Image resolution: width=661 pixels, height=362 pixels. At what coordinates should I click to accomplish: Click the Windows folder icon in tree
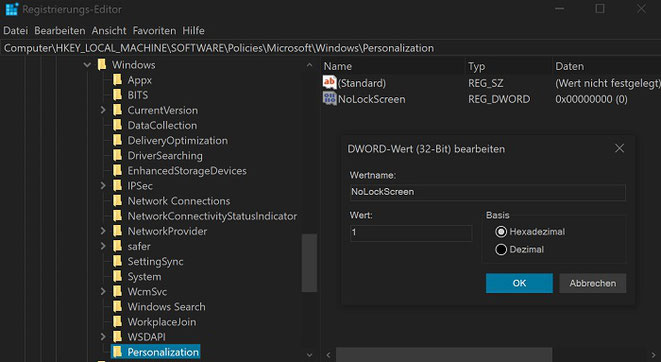[102, 64]
